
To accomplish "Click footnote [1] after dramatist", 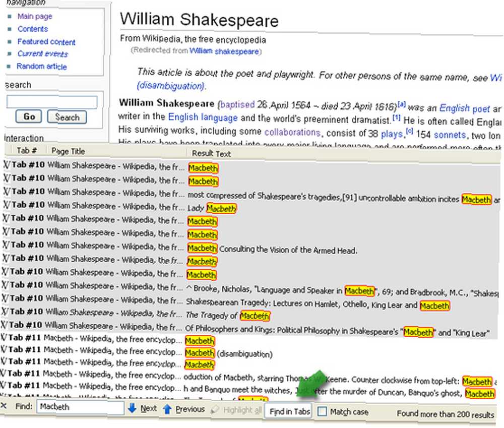I will click(x=397, y=117).
